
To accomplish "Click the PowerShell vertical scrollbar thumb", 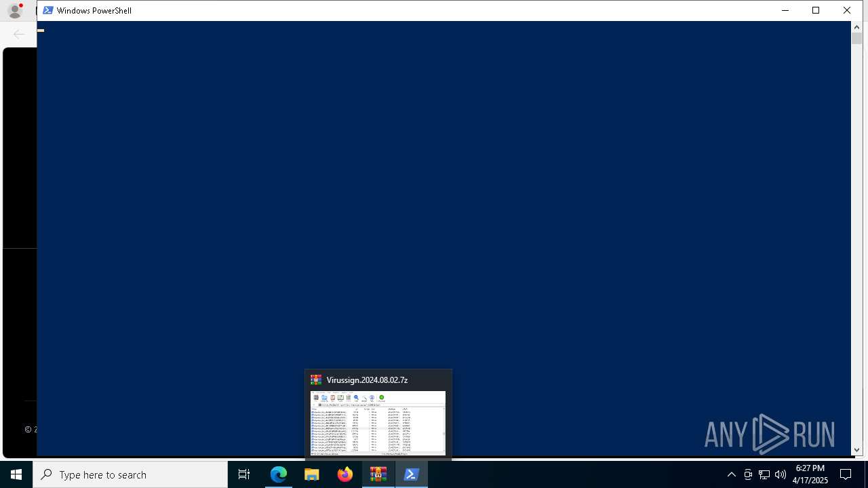I will [856, 39].
